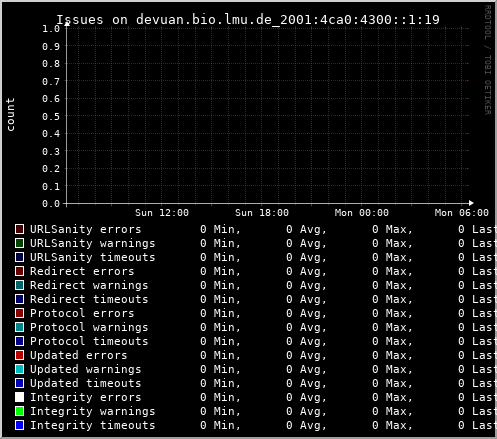Click the Redirect errors legend swatch
The width and height of the screenshot is (497, 439).
[20, 271]
